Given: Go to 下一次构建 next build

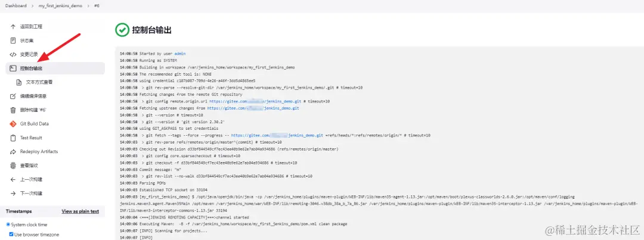Looking at the screenshot, I should click(x=55, y=193).
